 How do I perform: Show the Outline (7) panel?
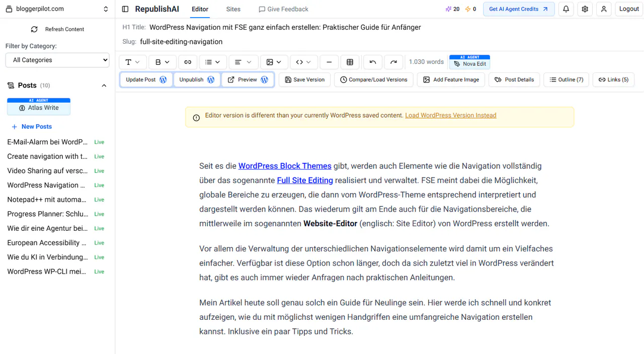(x=567, y=79)
